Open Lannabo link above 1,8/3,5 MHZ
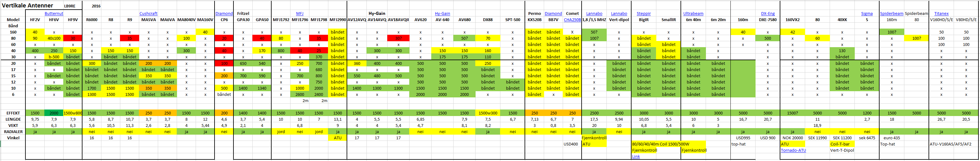Screen dimensions: 980x161 (594, 13)
